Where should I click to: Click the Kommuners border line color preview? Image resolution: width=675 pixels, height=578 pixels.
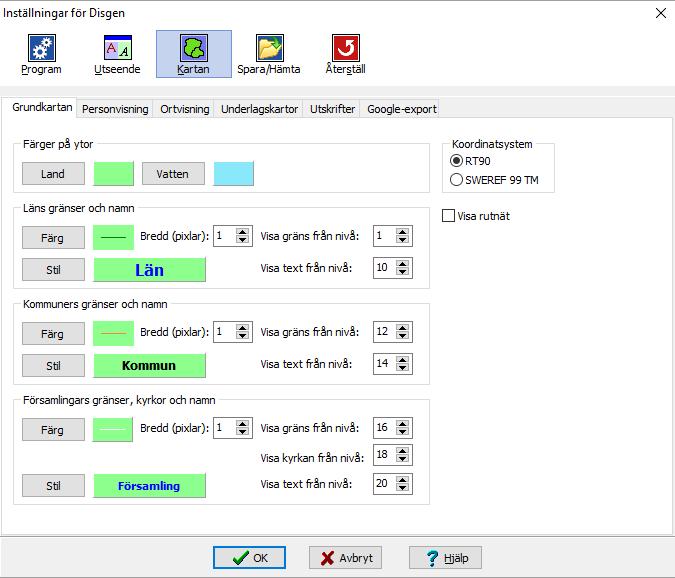pyautogui.click(x=114, y=333)
